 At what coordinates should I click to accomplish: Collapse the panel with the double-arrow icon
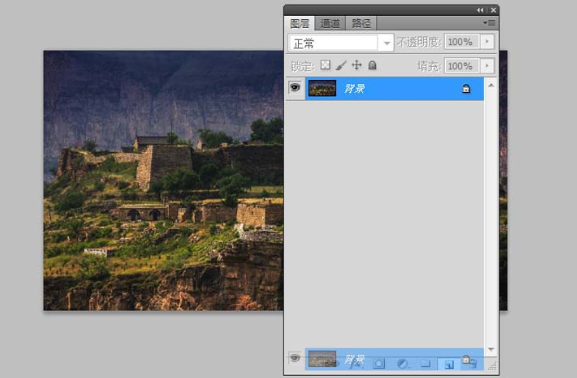coord(480,10)
